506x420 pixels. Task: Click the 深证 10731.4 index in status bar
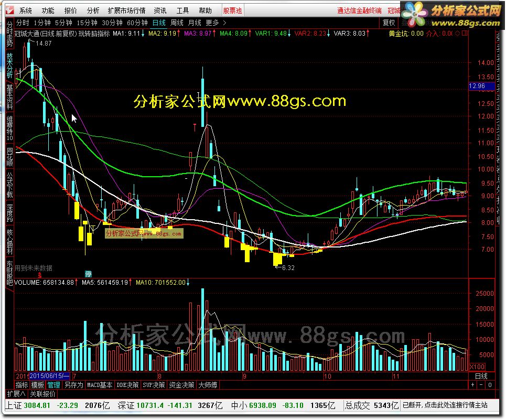(141, 405)
